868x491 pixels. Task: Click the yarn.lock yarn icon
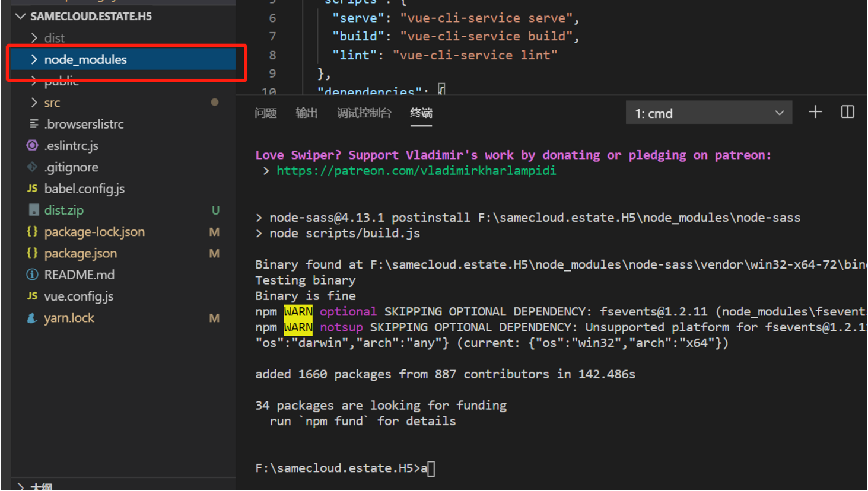point(33,318)
